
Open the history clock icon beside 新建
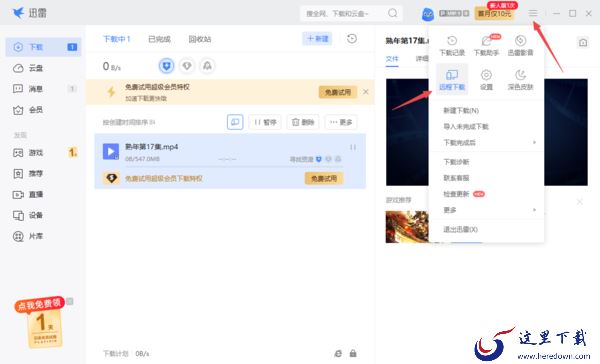[x=352, y=39]
